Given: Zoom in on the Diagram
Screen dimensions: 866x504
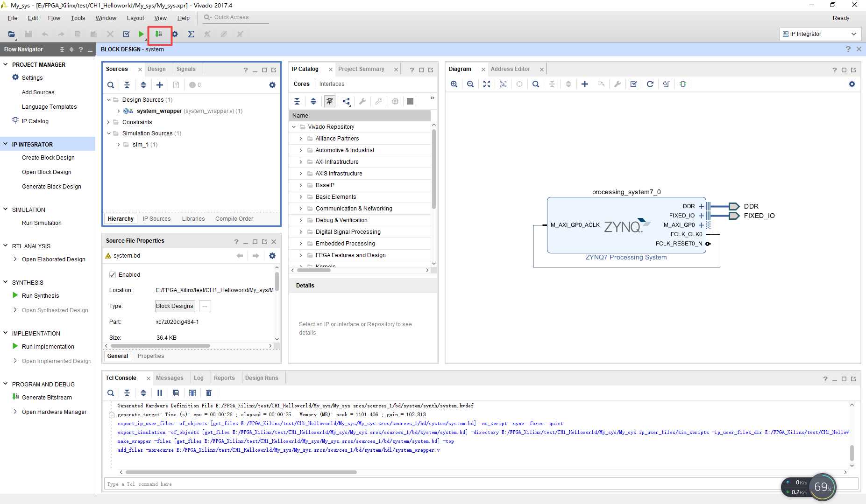Looking at the screenshot, I should tap(454, 84).
